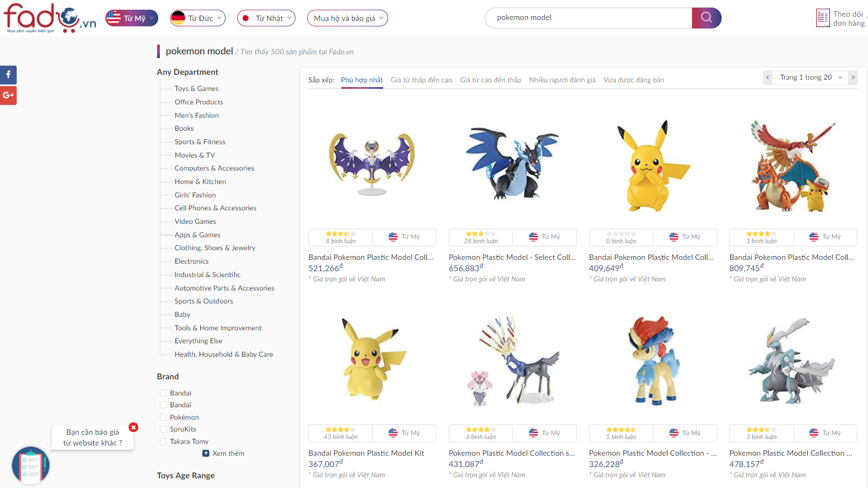868x488 pixels.
Task: Select the Nhiều người đánh giá sort tab
Action: click(562, 80)
